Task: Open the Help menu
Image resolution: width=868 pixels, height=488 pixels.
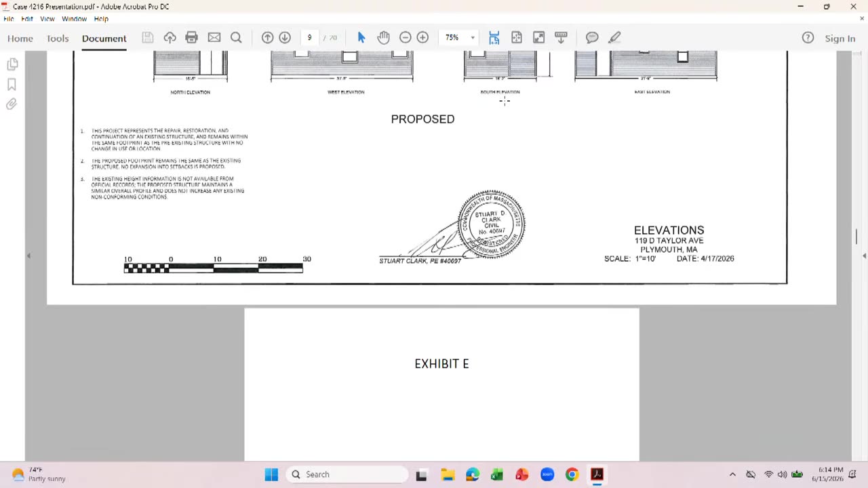Action: [101, 19]
